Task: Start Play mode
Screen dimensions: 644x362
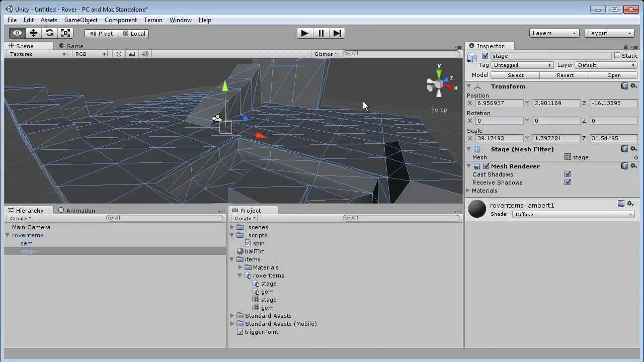Action: [304, 33]
